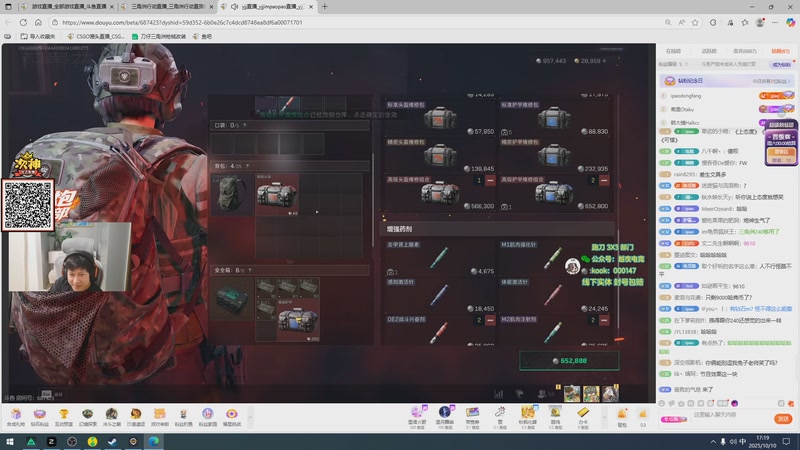This screenshot has height=450, width=800.
Task: Click the become-a-fan button in the chat header
Action: click(782, 64)
